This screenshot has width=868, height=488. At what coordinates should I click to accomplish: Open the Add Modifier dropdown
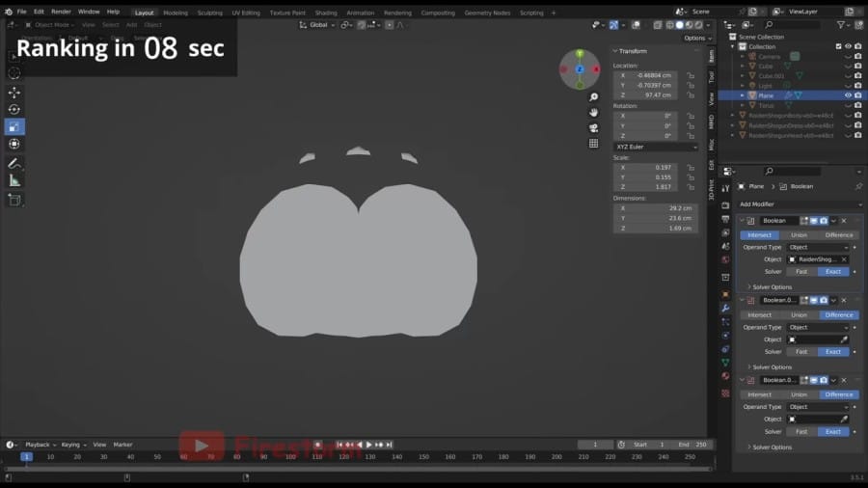[x=800, y=204]
